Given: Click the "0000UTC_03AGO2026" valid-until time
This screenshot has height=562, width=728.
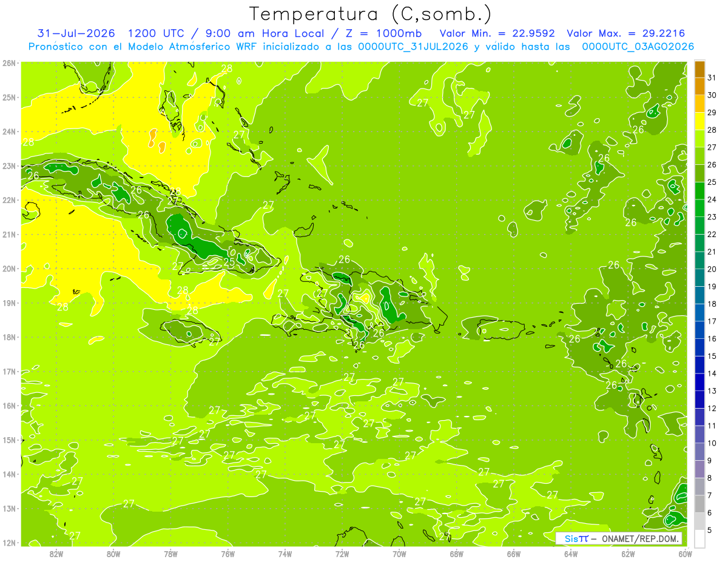Looking at the screenshot, I should (x=638, y=46).
